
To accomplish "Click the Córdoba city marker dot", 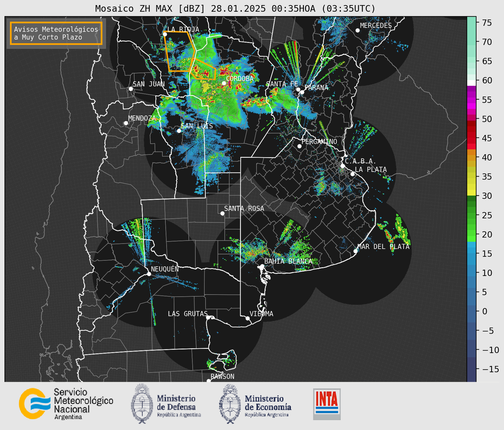I will (224, 83).
